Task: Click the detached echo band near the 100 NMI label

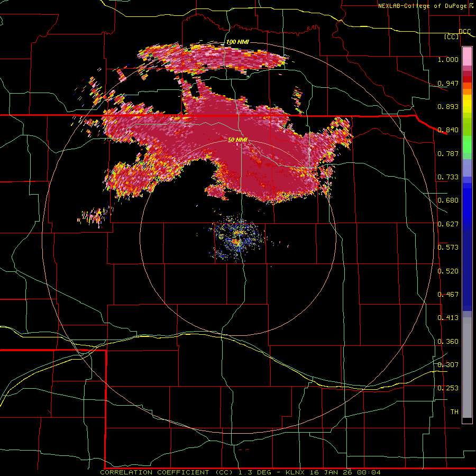Action: (213, 59)
